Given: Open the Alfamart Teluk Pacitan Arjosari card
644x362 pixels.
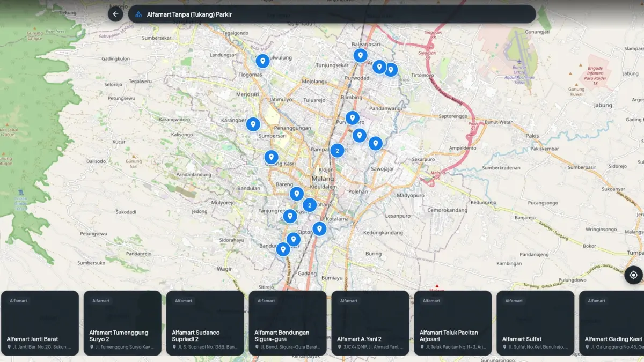Looking at the screenshot, I should (x=453, y=323).
